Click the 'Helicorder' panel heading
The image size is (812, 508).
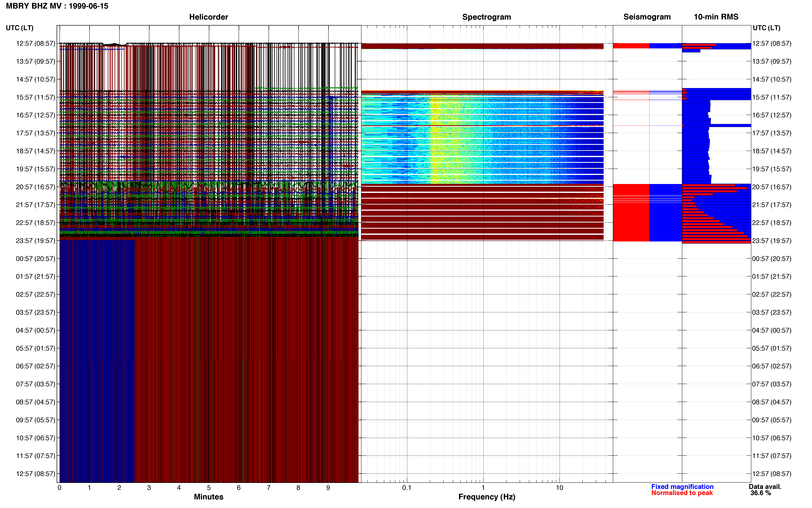[209, 17]
